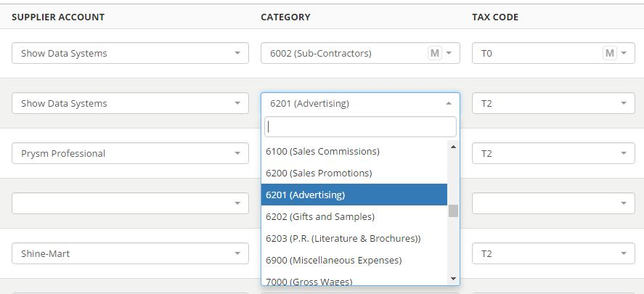Click the category search input field
Screen dimensions: 644x294
(360, 127)
